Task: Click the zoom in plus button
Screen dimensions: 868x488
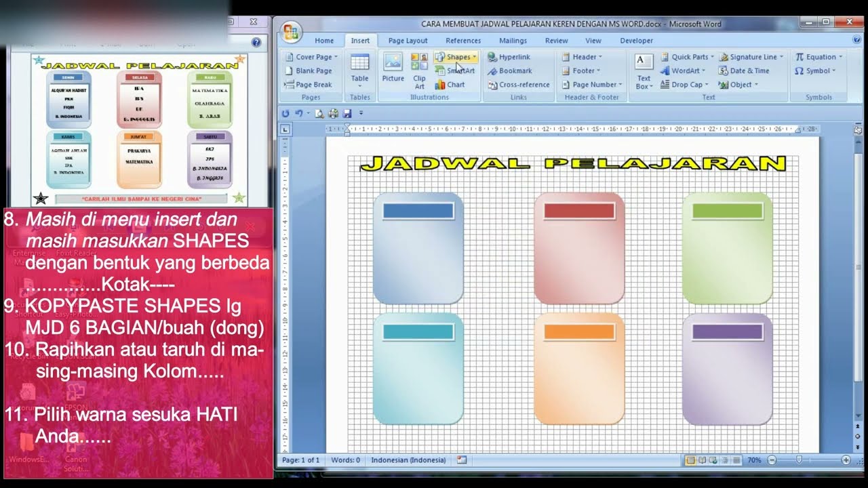Action: (x=846, y=460)
